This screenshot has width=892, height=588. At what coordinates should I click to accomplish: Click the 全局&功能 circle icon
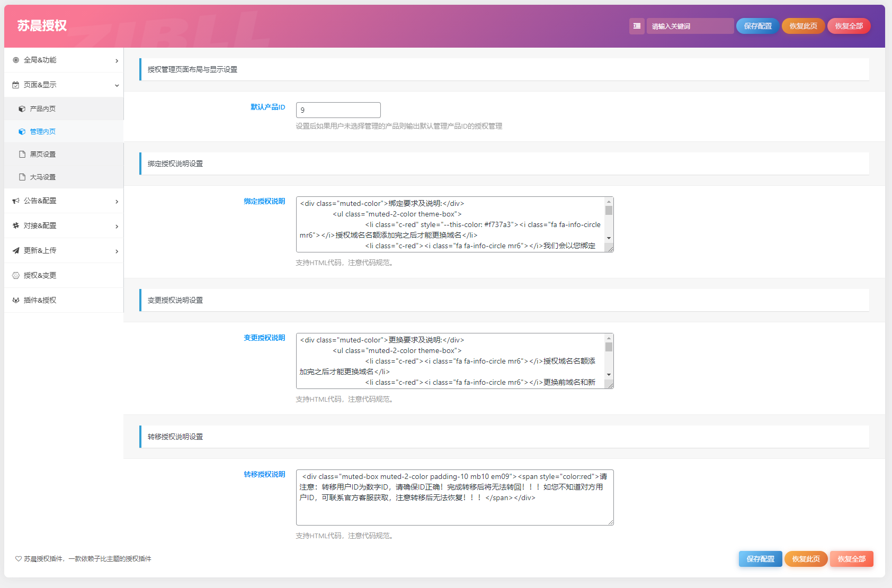coord(16,60)
